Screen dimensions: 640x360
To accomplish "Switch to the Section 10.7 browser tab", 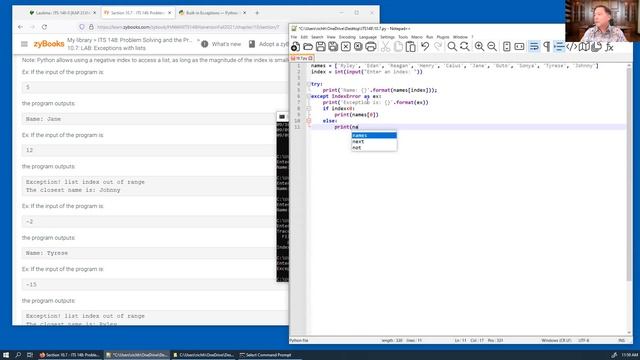I will 137,13.
